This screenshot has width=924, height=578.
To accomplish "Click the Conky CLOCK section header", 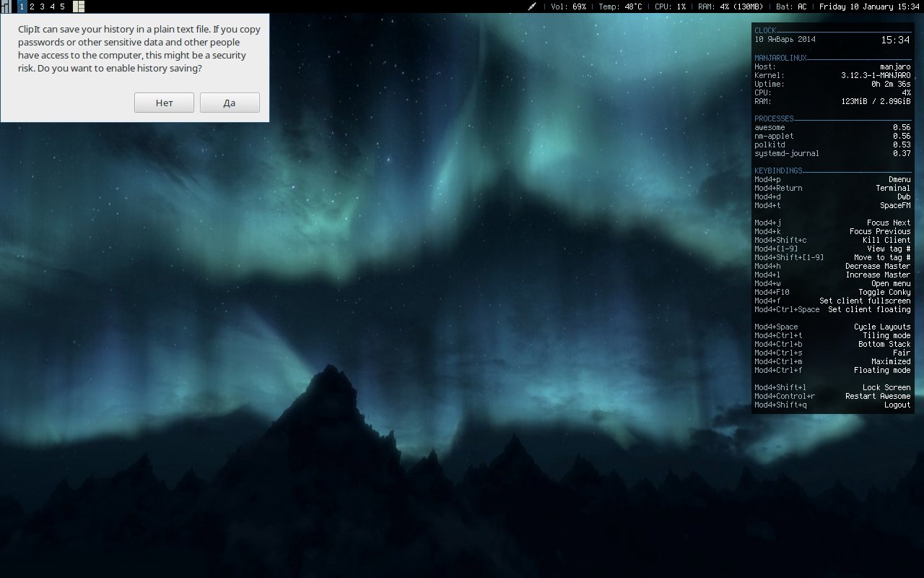I will click(765, 30).
